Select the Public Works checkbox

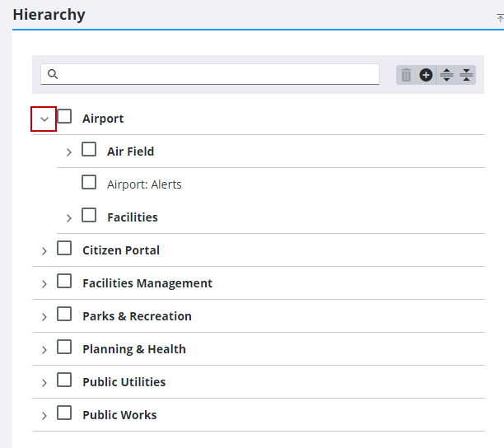click(64, 413)
